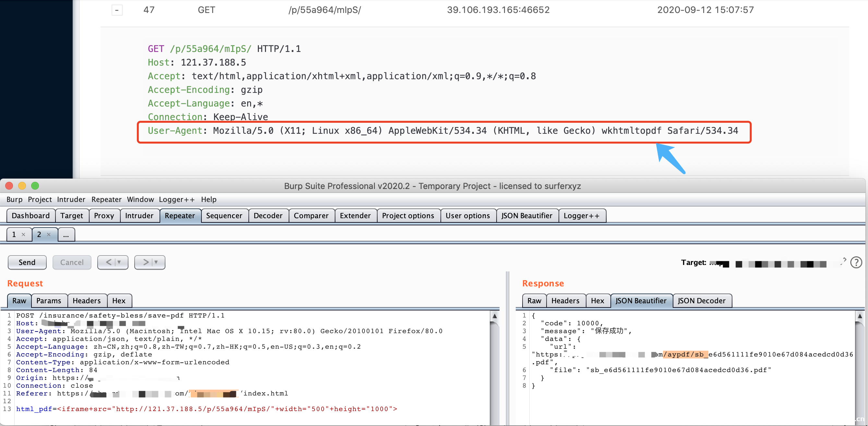Go back to previous request arrow
Viewport: 868px width, 426px height.
[x=108, y=262]
